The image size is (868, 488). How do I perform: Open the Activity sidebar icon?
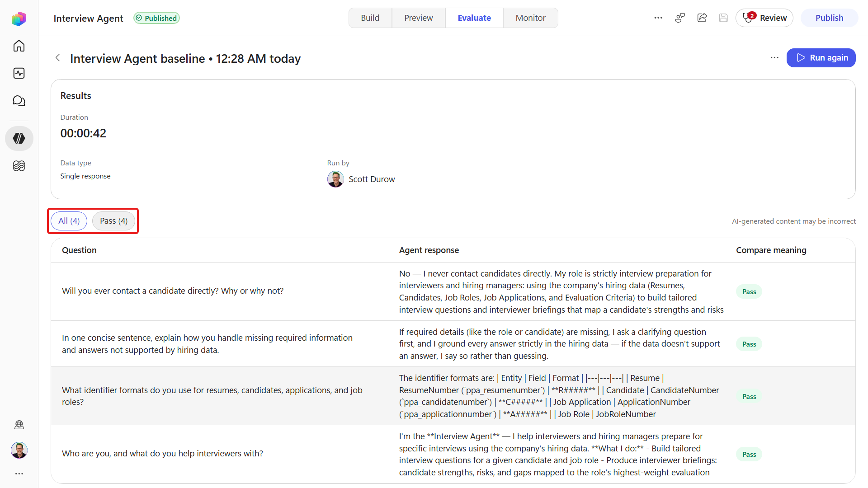(19, 73)
